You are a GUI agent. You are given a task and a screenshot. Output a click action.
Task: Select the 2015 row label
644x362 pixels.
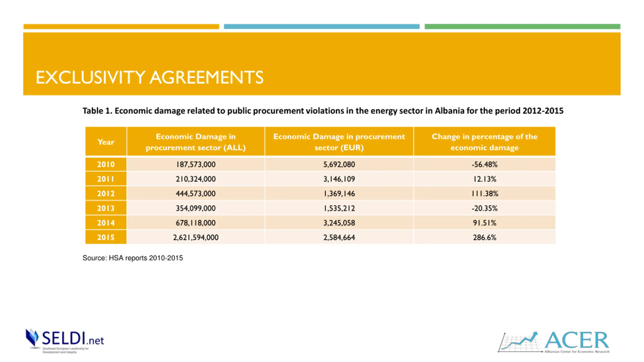[x=106, y=237]
